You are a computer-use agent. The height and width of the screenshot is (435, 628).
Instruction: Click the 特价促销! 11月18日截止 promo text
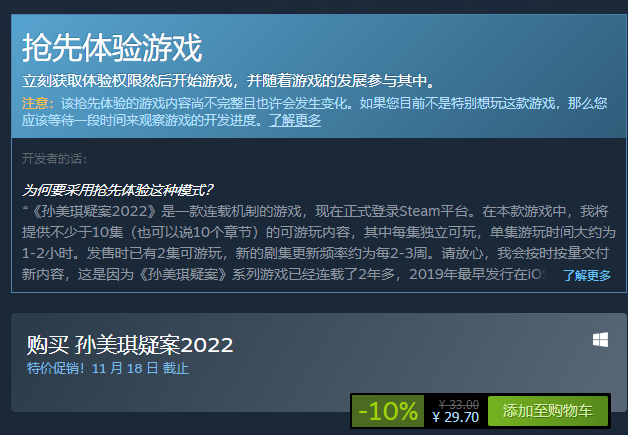(x=107, y=368)
